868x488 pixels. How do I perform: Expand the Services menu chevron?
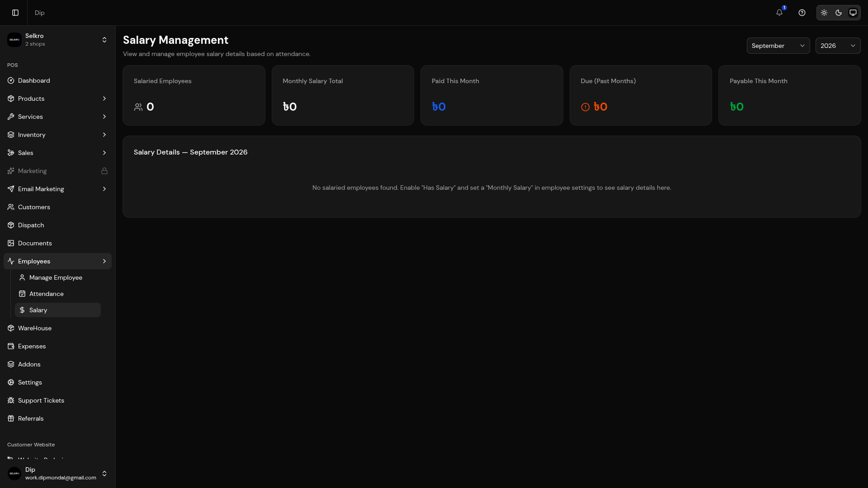pyautogui.click(x=104, y=117)
